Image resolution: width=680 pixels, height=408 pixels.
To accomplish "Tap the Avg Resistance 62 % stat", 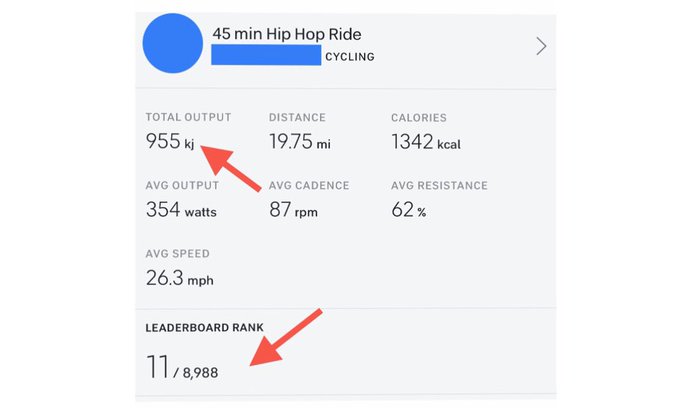I will 409,210.
